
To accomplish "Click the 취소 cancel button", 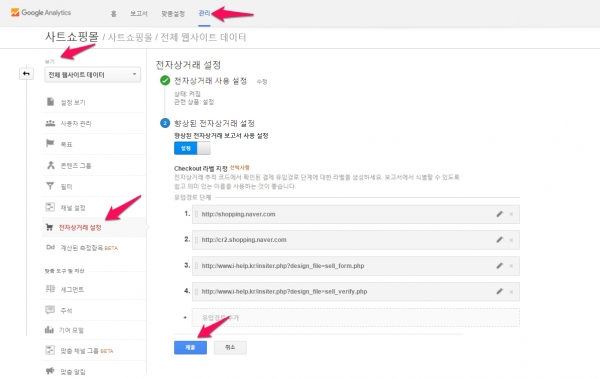I will 230,347.
